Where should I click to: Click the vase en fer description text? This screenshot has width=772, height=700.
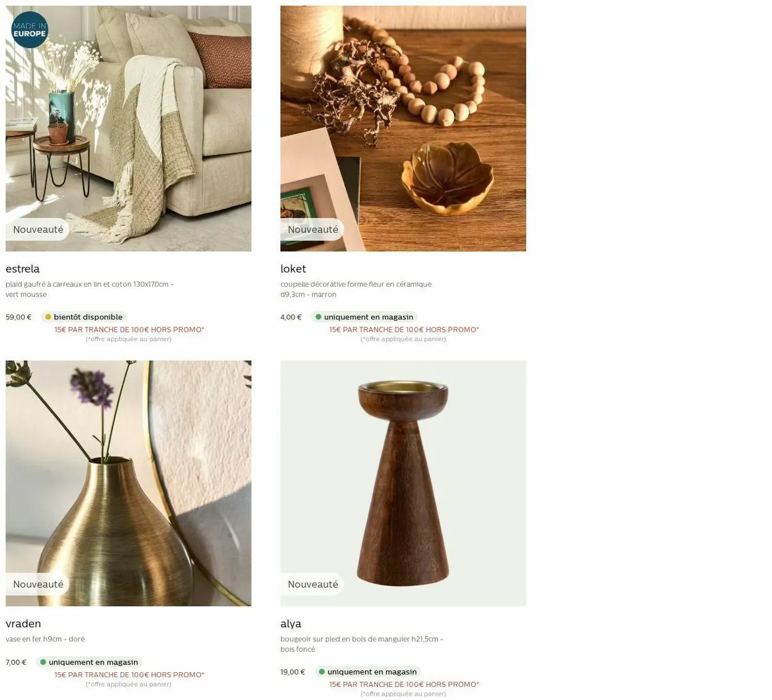(45, 639)
